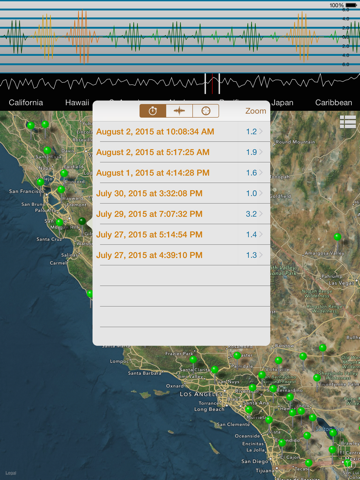Expand the chevron beside magnitude 1.9

point(261,152)
